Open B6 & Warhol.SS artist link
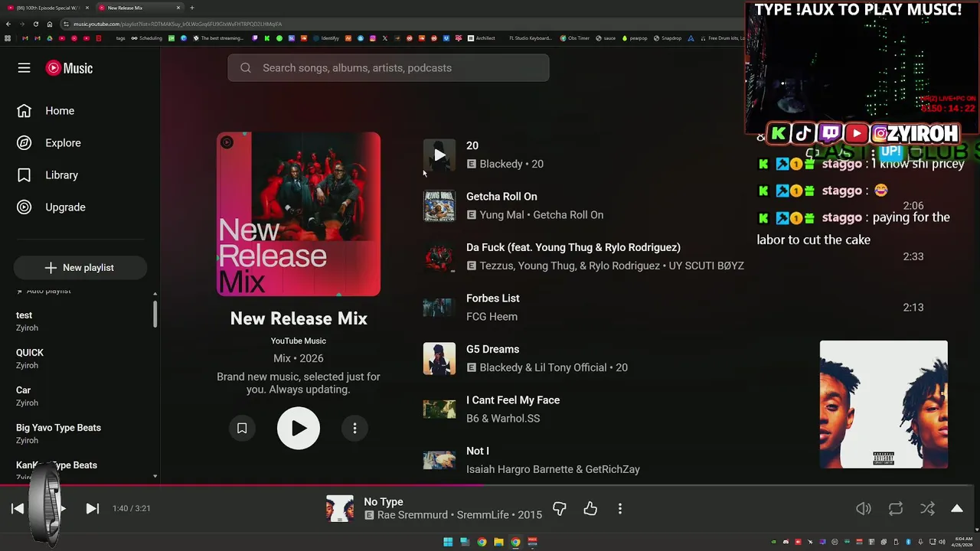 (503, 419)
